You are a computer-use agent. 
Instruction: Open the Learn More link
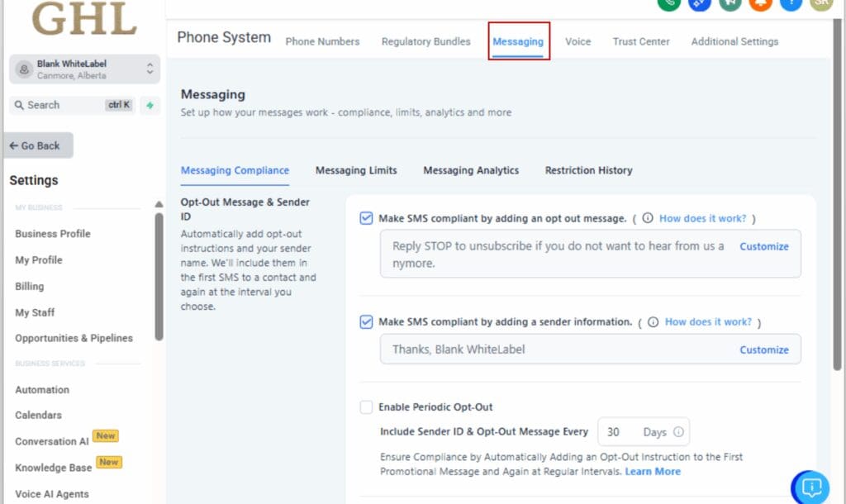point(653,471)
